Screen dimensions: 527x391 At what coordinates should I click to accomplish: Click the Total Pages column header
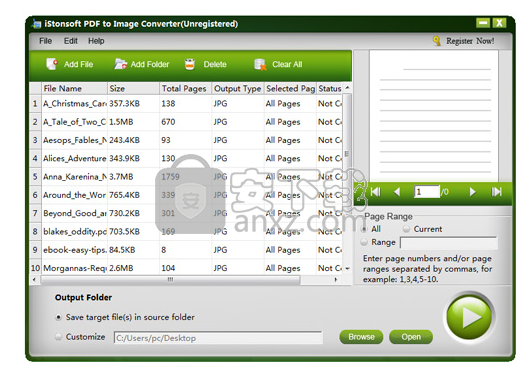(x=186, y=88)
